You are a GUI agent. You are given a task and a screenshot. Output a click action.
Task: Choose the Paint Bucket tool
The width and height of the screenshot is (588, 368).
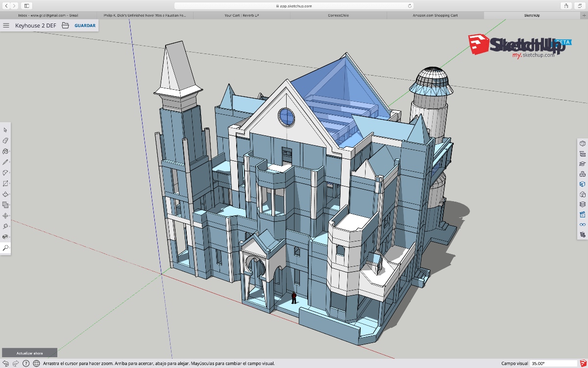(5, 152)
